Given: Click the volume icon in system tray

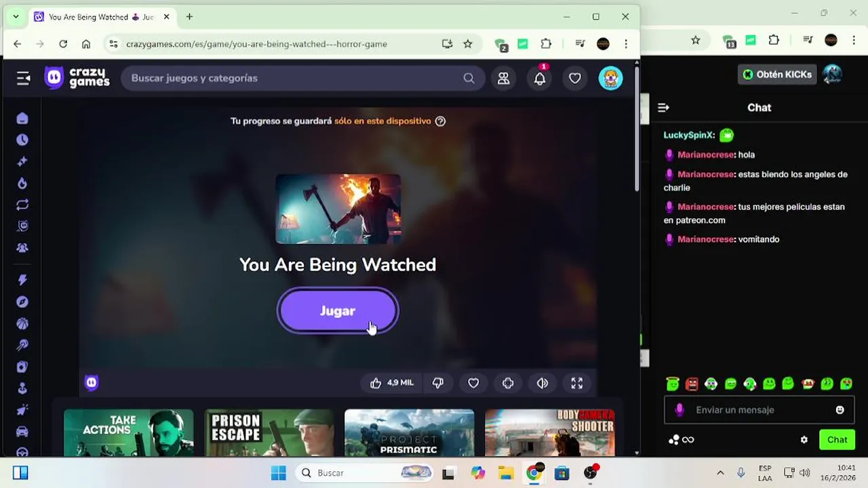Looking at the screenshot, I should [805, 473].
